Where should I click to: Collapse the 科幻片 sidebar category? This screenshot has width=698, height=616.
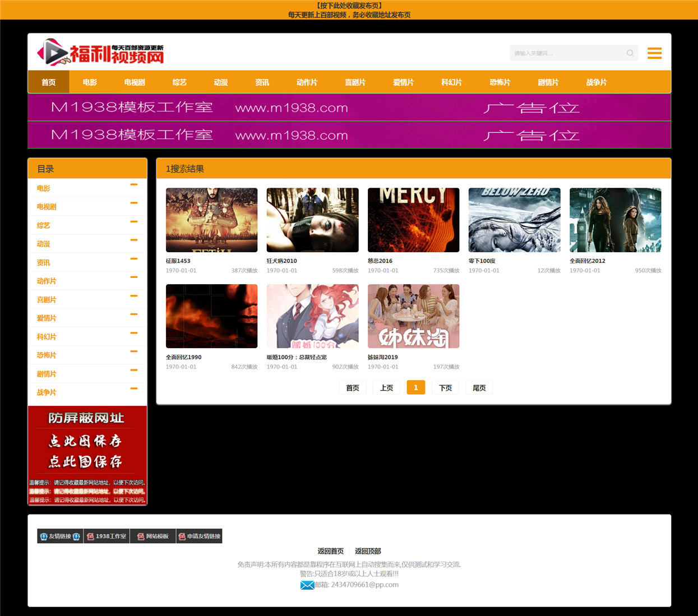tap(134, 333)
